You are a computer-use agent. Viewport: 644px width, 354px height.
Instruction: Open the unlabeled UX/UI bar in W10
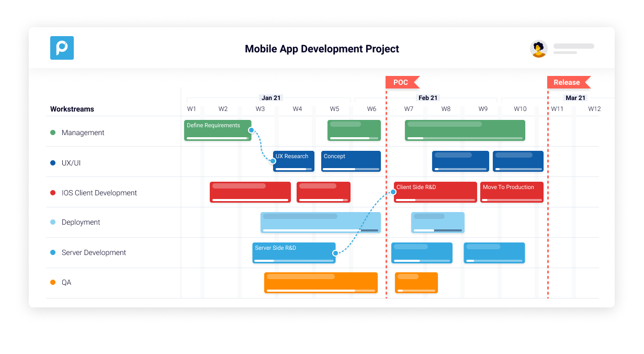pyautogui.click(x=518, y=161)
